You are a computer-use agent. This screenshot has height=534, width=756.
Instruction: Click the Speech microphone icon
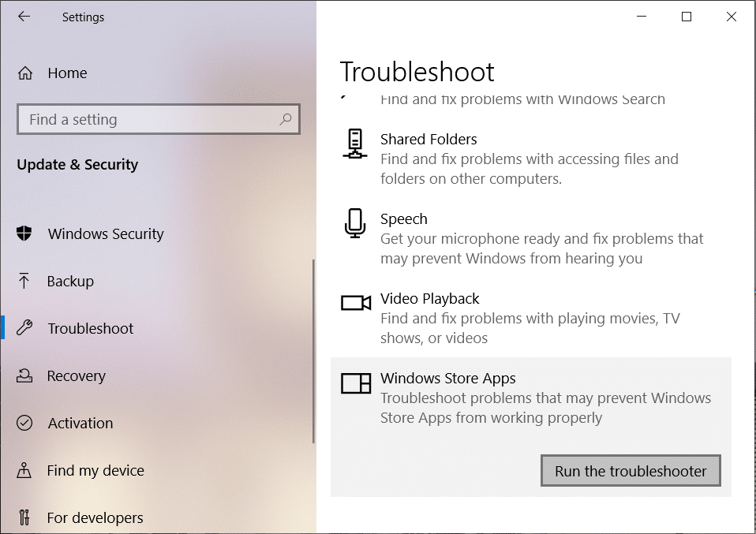(354, 223)
